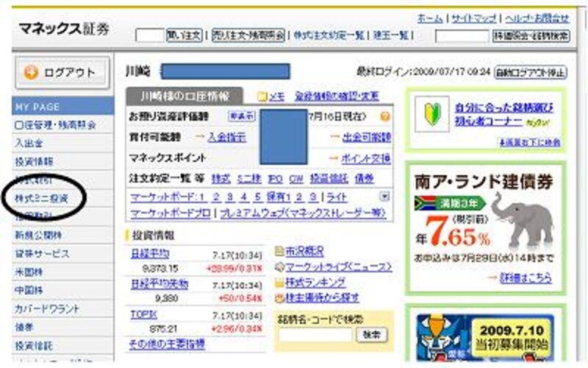Click the 出金可能額 link
The width and height of the screenshot is (588, 368).
(x=366, y=138)
